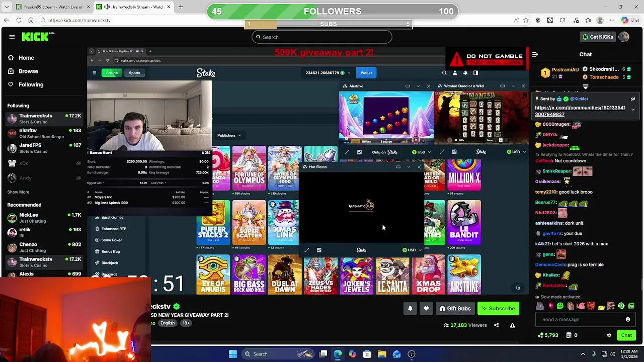Open Eye of Anubis game thumbnail
Viewport: 644px width, 362px height.
[213, 274]
